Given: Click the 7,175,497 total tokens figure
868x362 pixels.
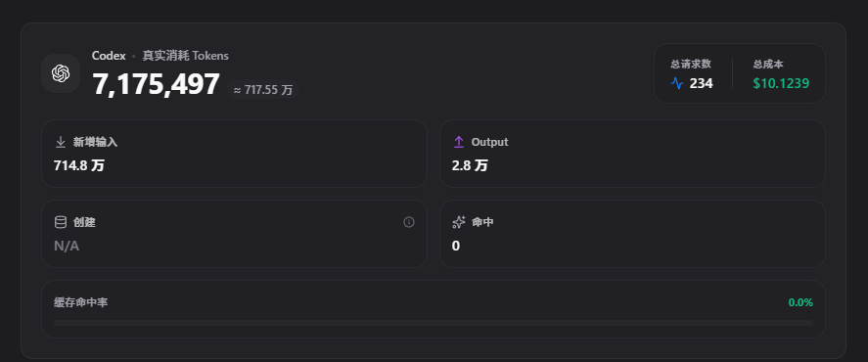Looking at the screenshot, I should point(157,85).
